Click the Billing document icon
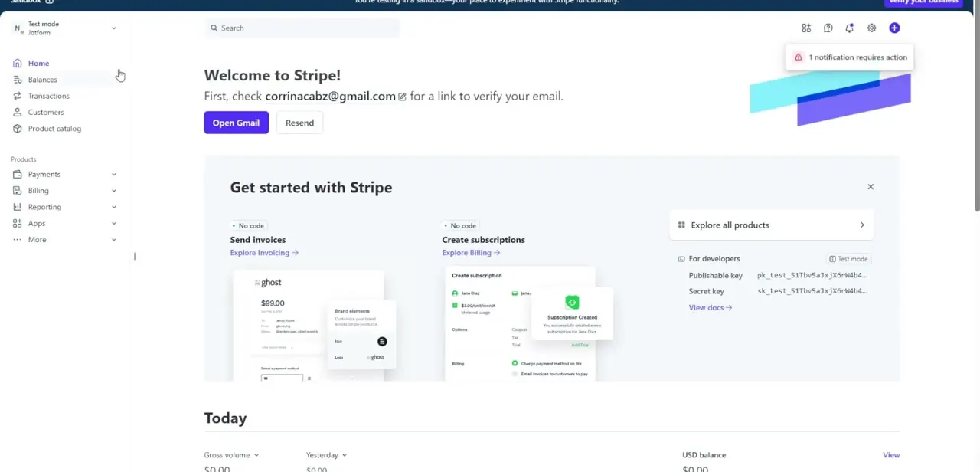 (x=18, y=191)
